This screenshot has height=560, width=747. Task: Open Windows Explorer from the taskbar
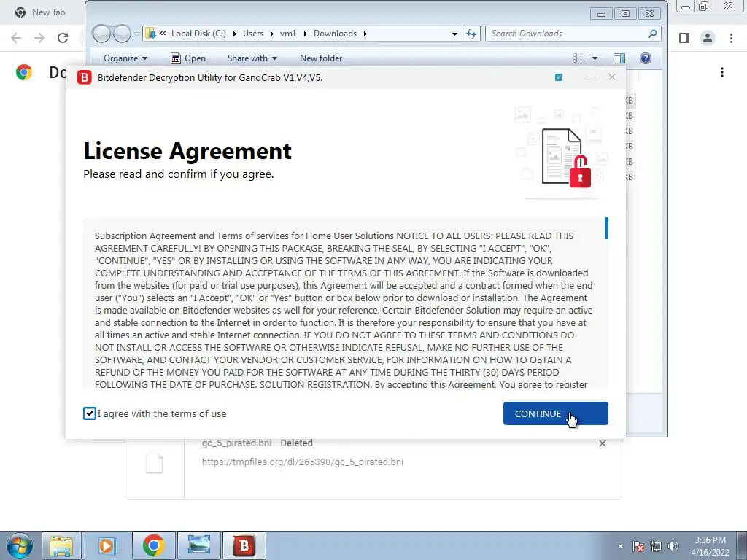[x=62, y=545]
